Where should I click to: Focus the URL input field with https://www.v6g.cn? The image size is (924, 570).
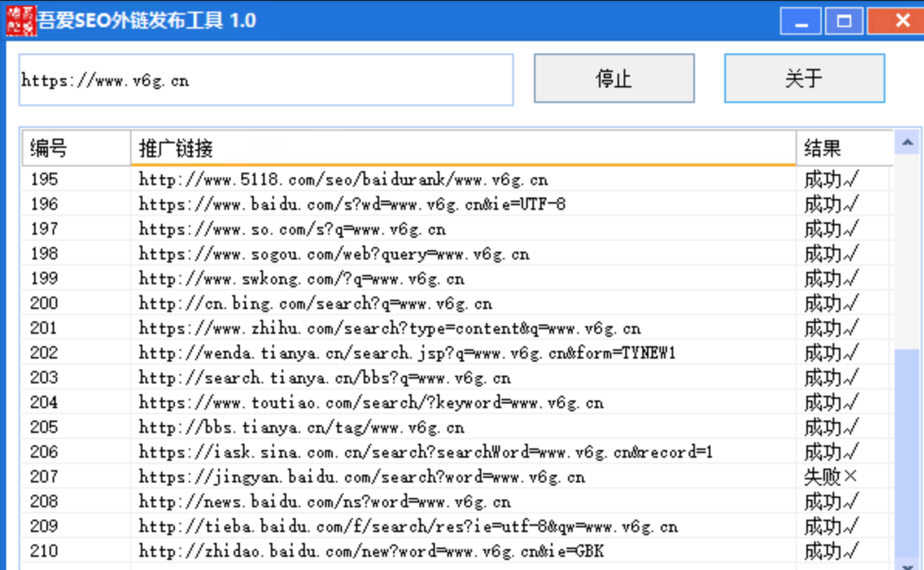[x=265, y=81]
